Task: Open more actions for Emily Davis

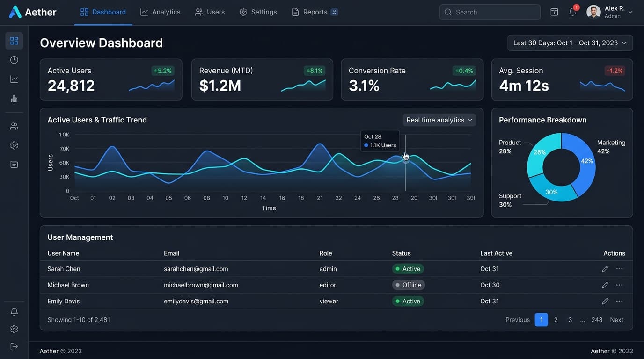Action: click(x=620, y=302)
